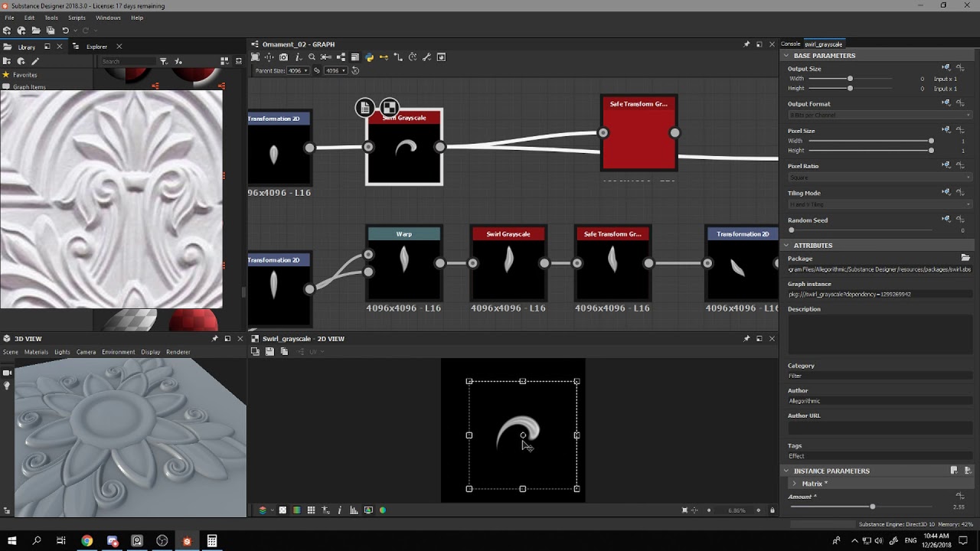Screen dimensions: 980x551
Task: Switch to the Console tab
Action: [791, 44]
